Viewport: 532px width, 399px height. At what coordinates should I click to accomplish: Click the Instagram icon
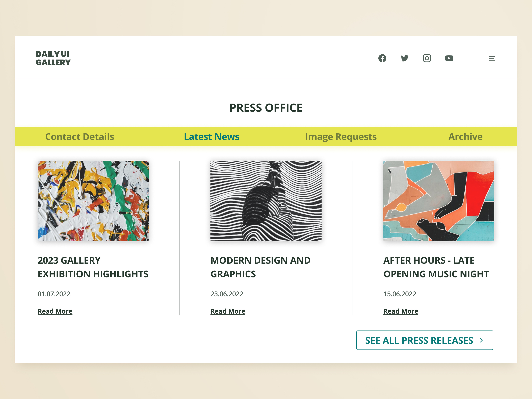coord(427,58)
